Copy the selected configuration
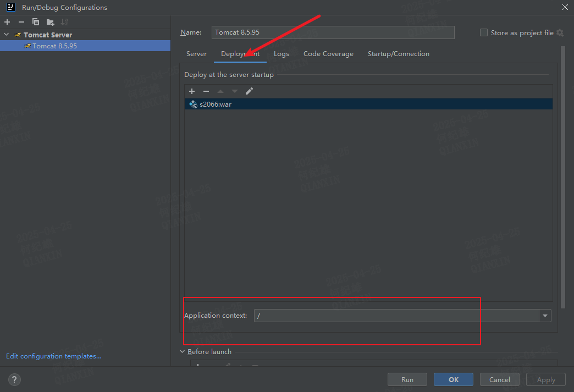The width and height of the screenshot is (574, 392). (36, 22)
